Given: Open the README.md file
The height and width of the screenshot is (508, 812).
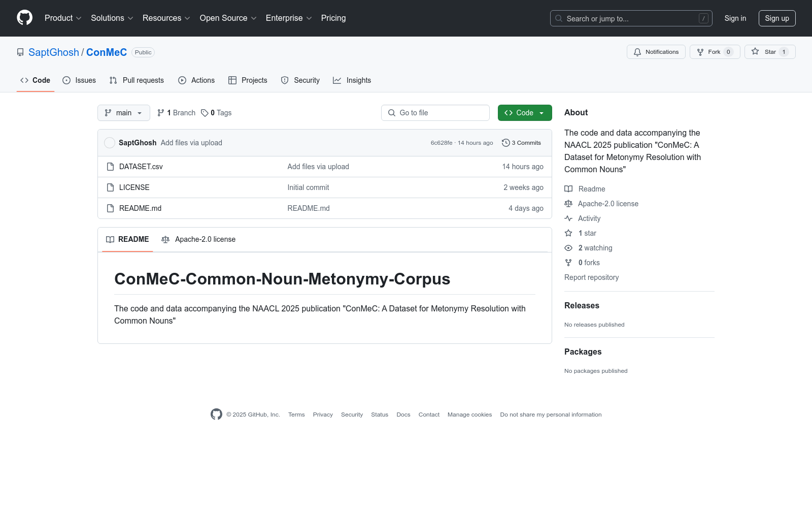Looking at the screenshot, I should click(x=140, y=208).
